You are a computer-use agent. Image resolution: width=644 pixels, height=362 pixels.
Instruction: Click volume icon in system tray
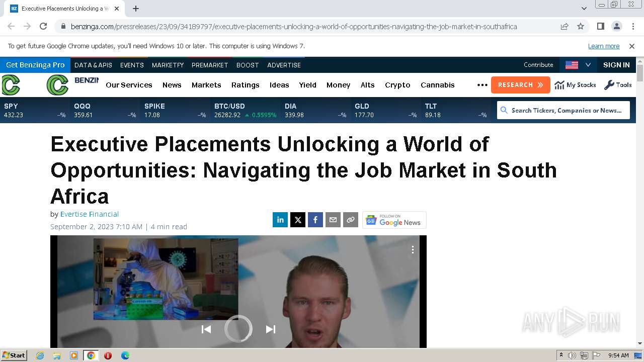pos(572,355)
